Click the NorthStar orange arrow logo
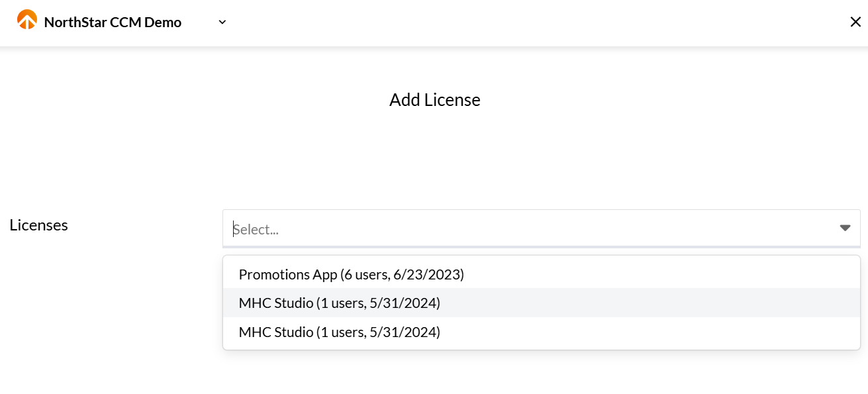The width and height of the screenshot is (868, 394). point(27,20)
